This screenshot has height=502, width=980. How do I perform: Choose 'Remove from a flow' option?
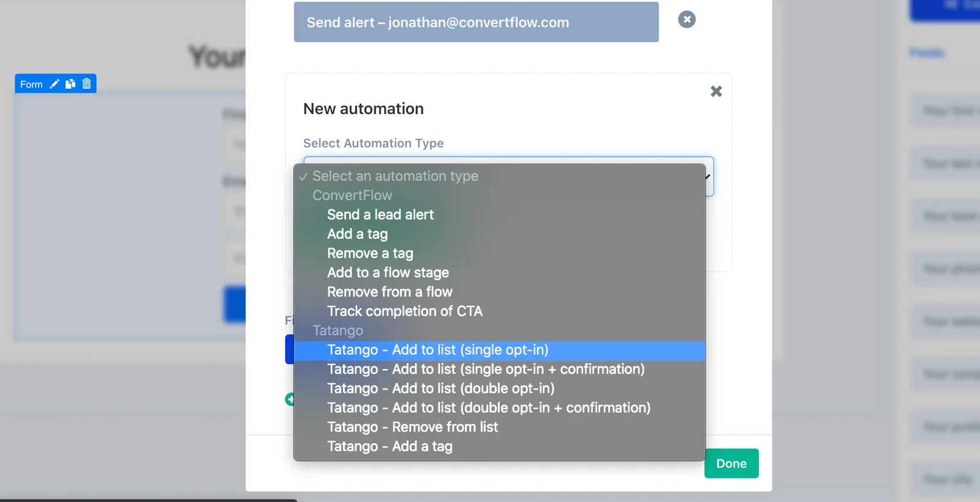[499, 292]
